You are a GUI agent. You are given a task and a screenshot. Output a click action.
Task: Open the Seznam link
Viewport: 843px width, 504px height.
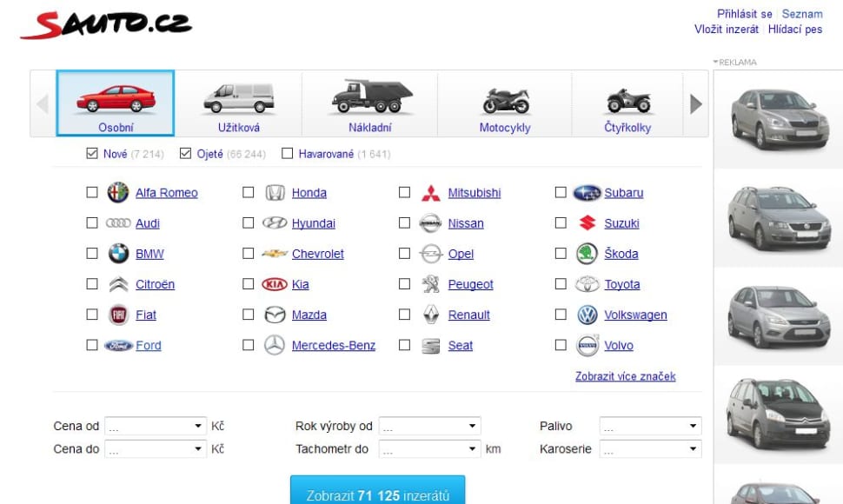pyautogui.click(x=802, y=14)
